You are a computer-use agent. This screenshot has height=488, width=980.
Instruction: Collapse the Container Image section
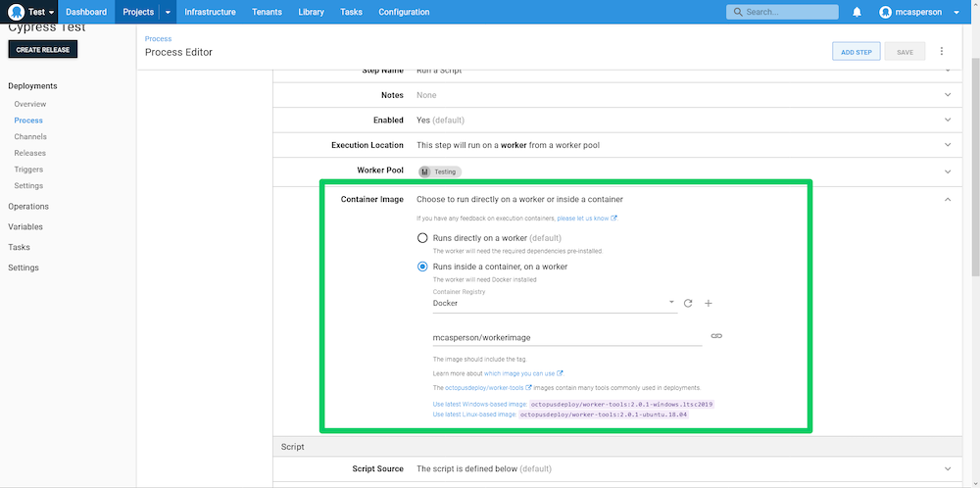[947, 199]
